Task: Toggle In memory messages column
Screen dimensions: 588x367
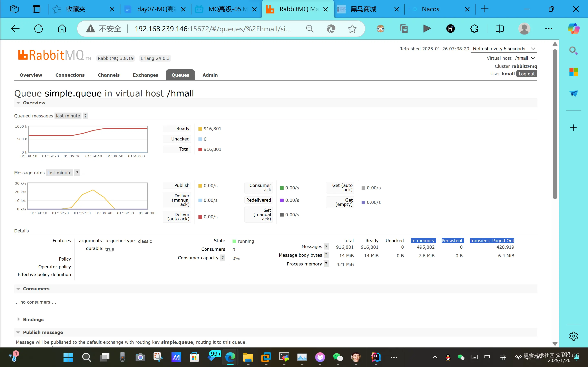Action: tap(423, 241)
